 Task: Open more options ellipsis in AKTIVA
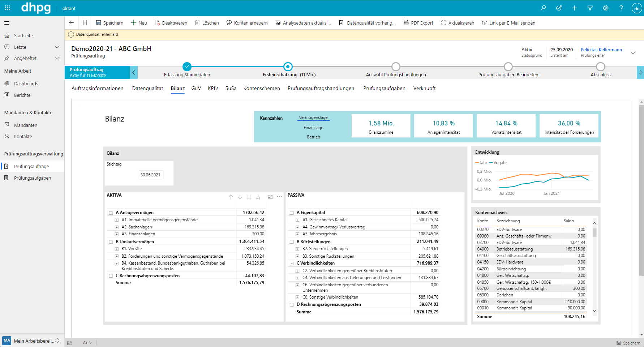tap(279, 197)
